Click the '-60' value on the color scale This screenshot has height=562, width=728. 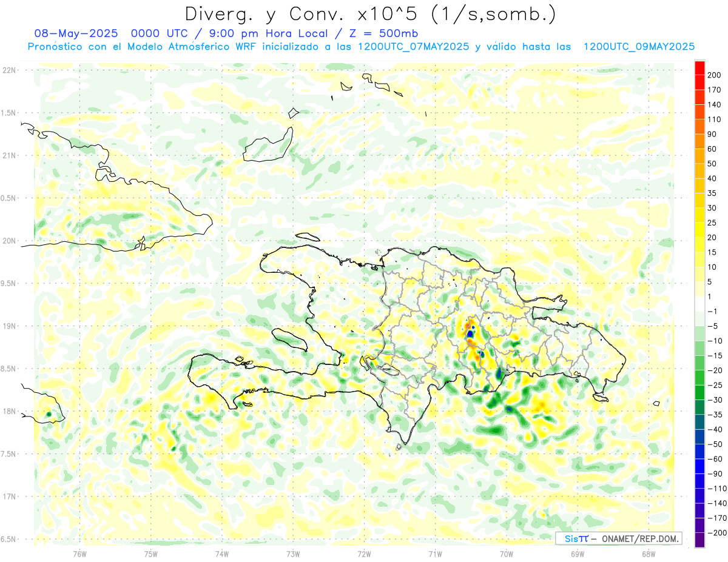713,459
